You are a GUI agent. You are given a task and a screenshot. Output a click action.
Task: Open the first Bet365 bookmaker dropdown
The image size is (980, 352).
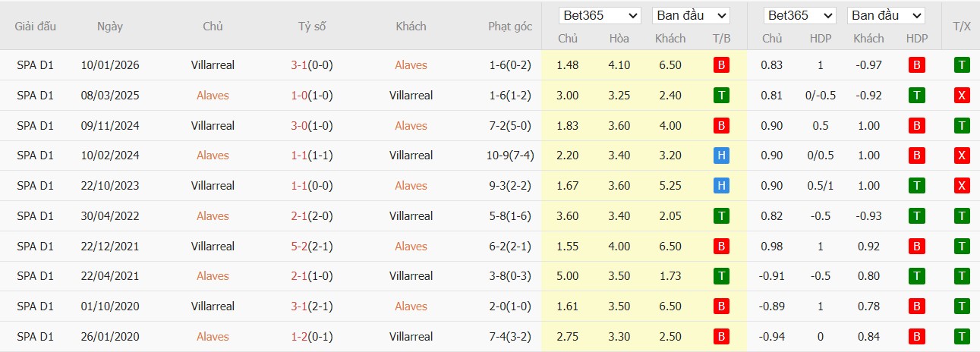(600, 16)
